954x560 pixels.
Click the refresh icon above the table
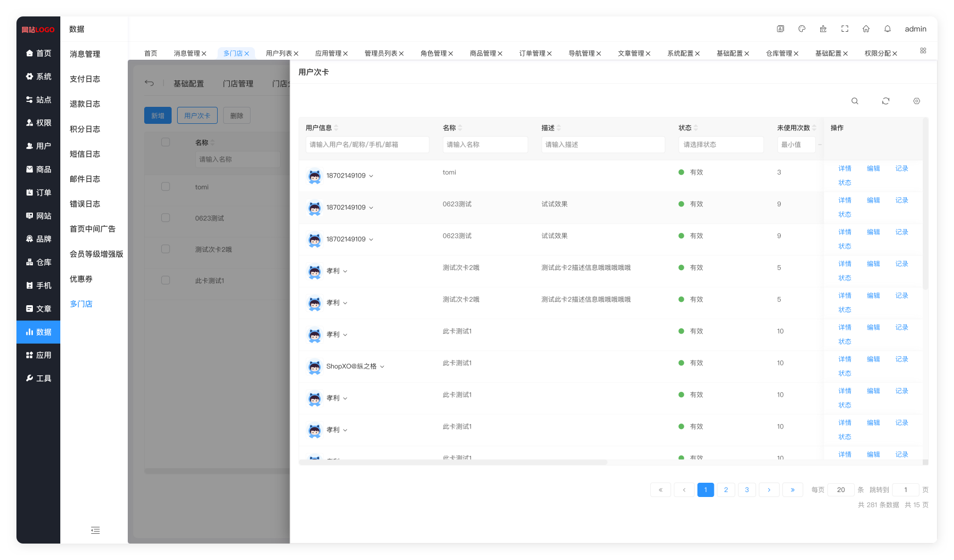coord(885,101)
